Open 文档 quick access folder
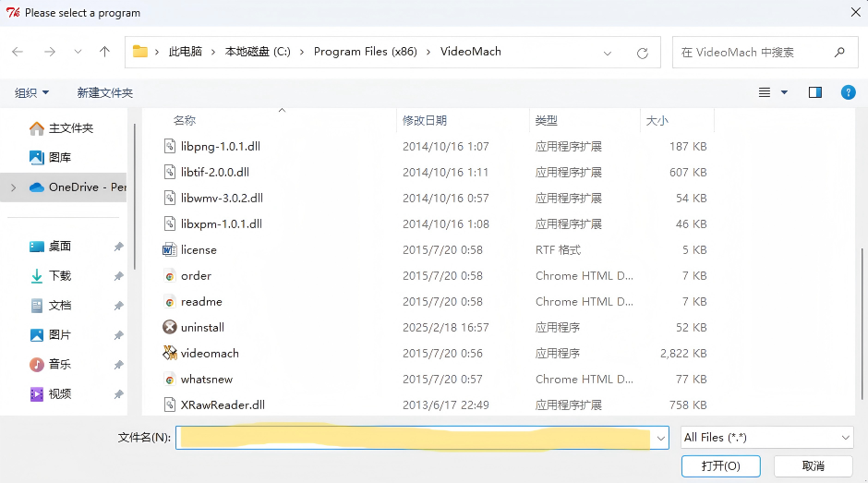 pos(50,305)
